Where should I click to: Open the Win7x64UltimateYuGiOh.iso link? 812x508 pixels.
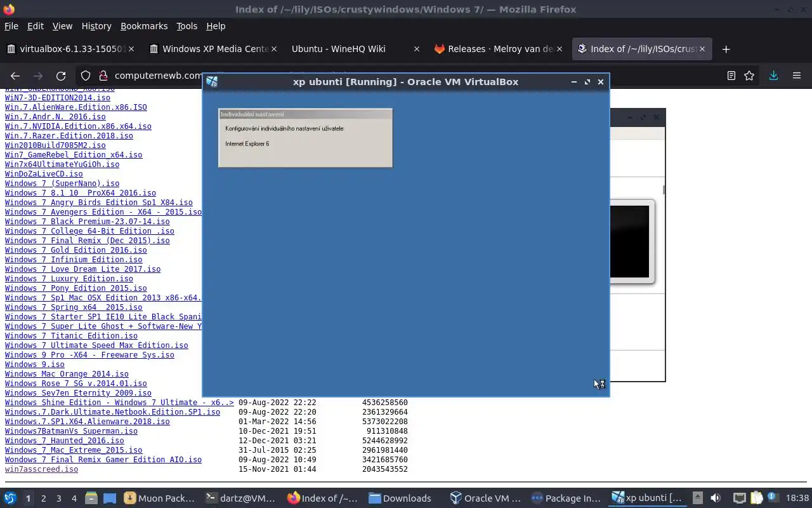62,164
